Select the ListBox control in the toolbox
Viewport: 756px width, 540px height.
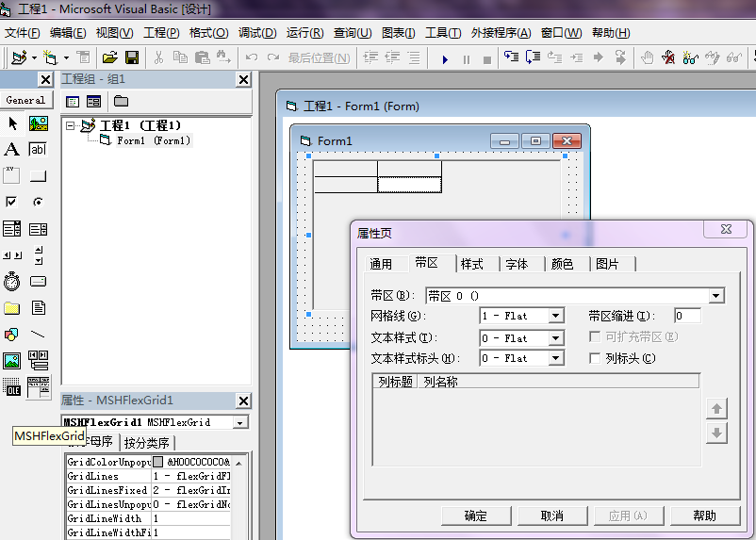click(x=38, y=229)
